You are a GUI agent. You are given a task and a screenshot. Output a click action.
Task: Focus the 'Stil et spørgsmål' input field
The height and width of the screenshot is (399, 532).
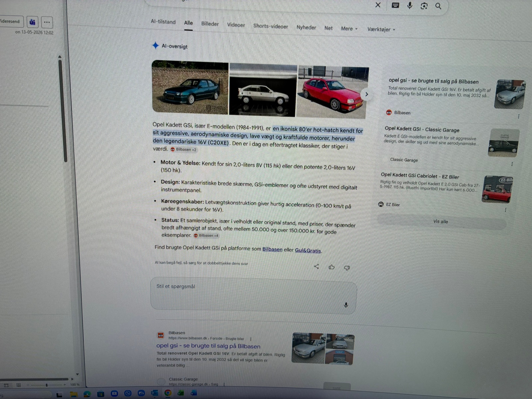[254, 295]
